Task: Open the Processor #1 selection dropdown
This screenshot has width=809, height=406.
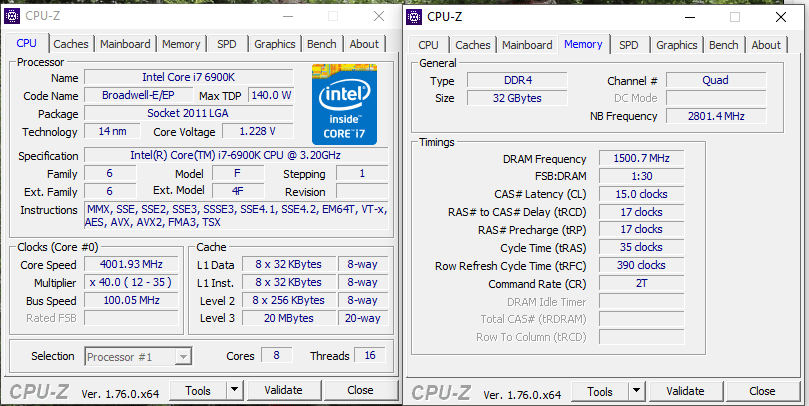Action: coord(138,356)
